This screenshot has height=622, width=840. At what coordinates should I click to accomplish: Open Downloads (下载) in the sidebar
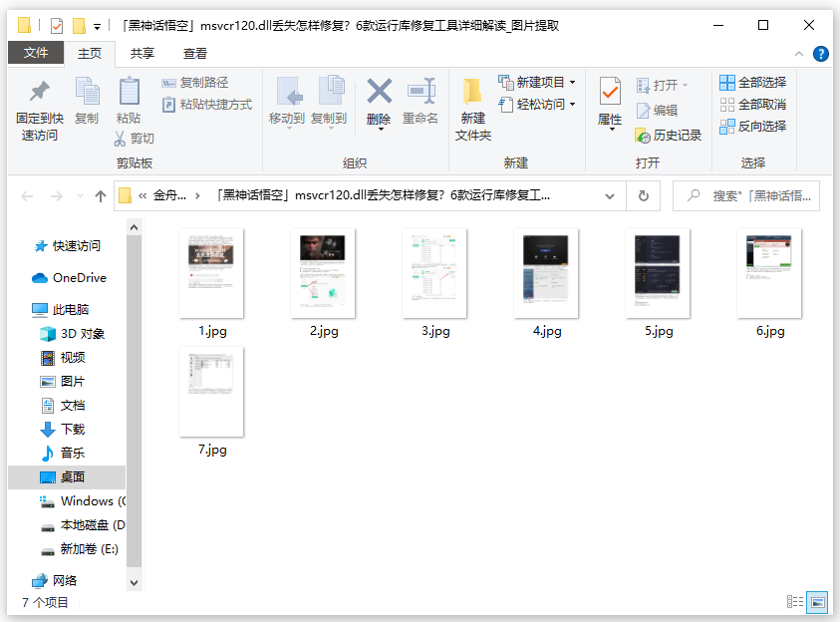coord(63,430)
